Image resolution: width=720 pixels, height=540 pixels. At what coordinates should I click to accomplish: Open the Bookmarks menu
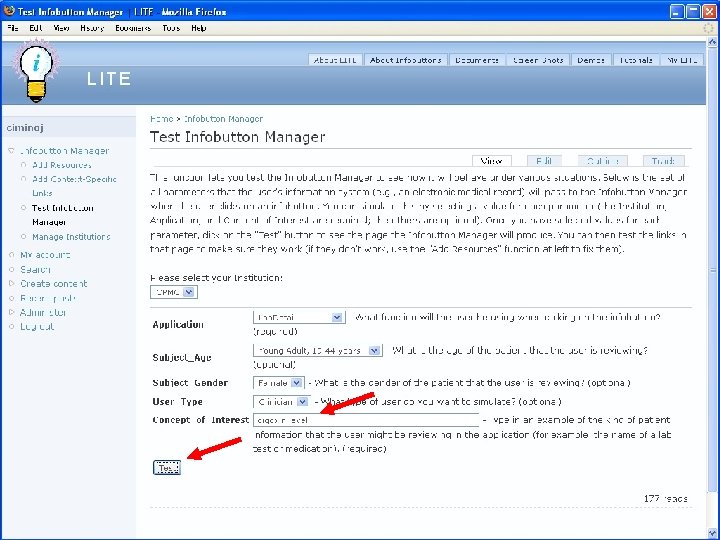(x=133, y=28)
